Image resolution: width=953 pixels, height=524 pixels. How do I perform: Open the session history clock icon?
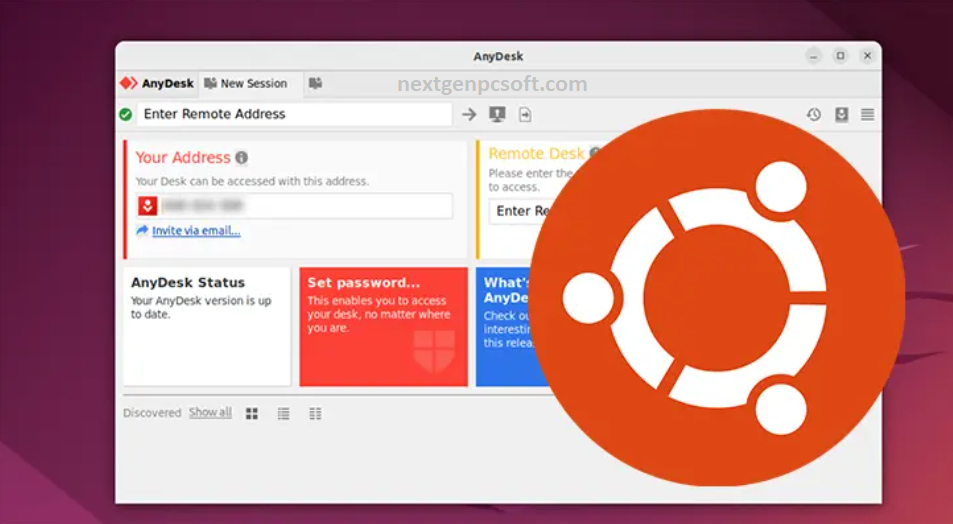pos(814,115)
